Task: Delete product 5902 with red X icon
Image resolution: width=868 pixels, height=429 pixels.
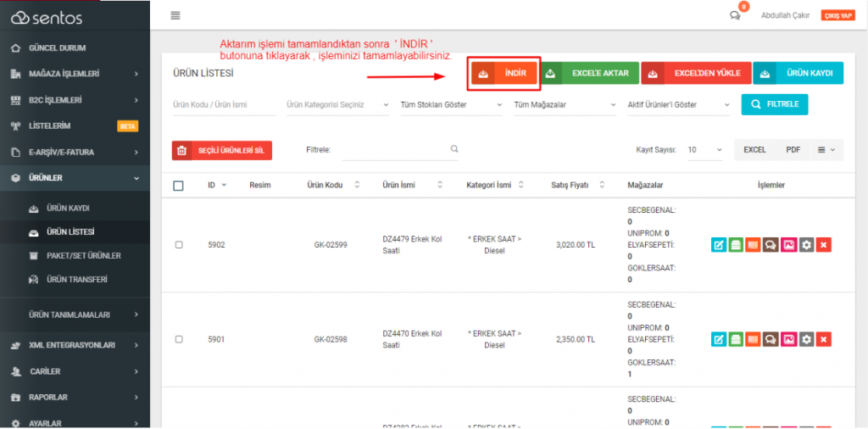Action: (x=823, y=245)
